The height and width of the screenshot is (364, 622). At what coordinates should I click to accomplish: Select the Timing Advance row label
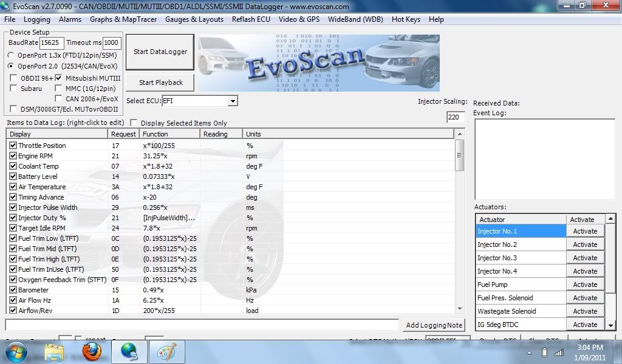click(41, 197)
